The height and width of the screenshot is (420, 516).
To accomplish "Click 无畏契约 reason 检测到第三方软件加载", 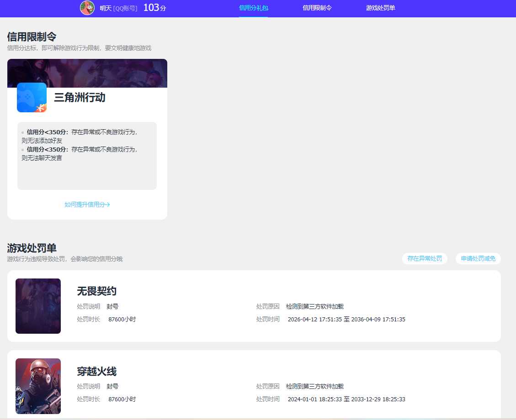I will pyautogui.click(x=315, y=307).
